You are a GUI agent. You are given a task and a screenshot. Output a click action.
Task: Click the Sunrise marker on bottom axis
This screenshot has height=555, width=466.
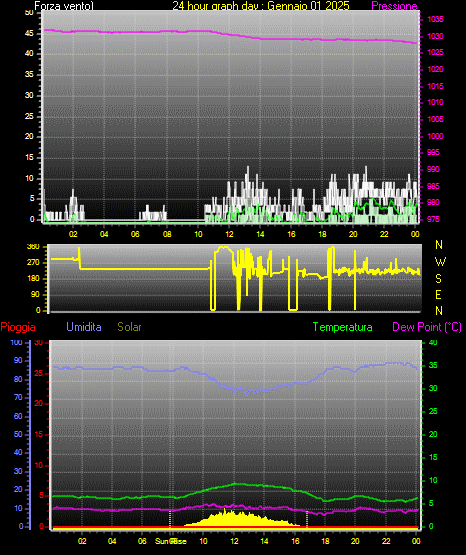pyautogui.click(x=171, y=541)
